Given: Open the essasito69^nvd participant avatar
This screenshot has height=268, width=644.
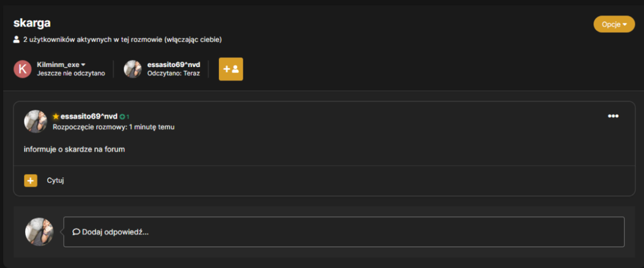Looking at the screenshot, I should coord(133,69).
